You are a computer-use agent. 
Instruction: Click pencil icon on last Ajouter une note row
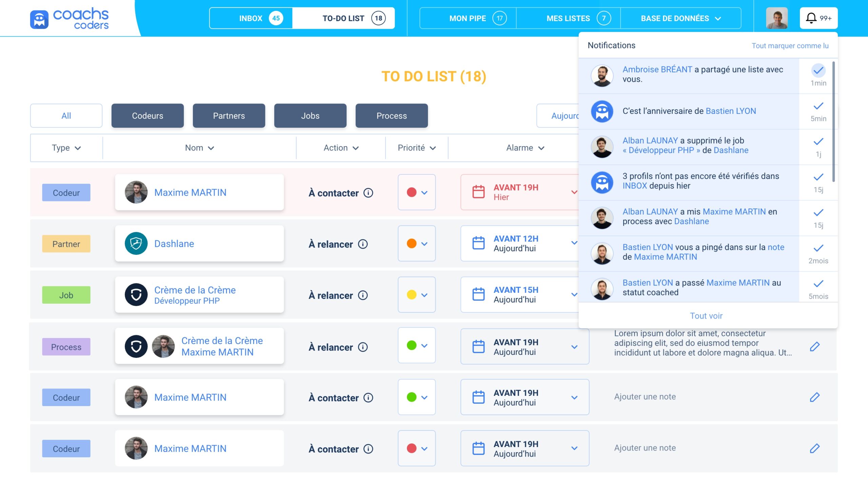[814, 448]
